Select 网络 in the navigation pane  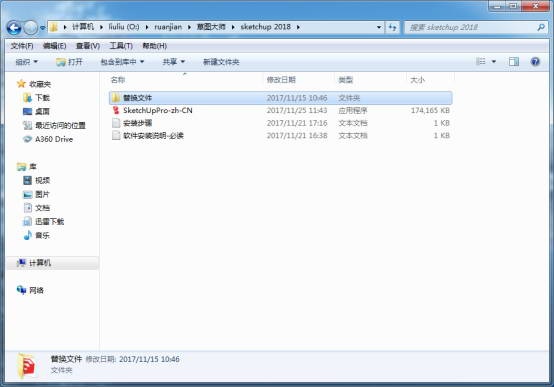[x=30, y=291]
